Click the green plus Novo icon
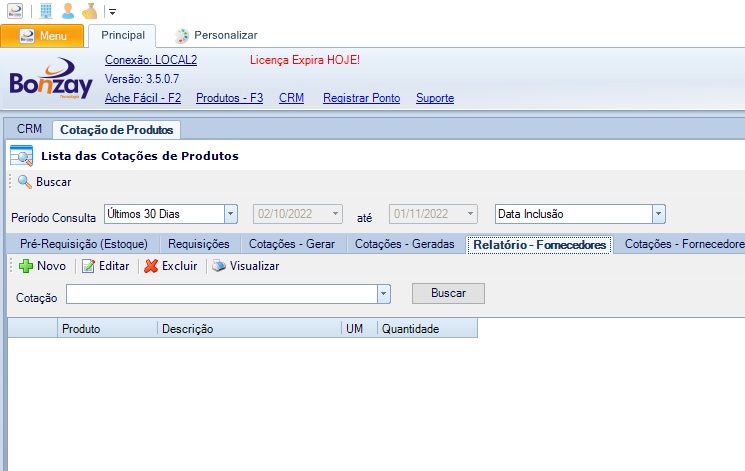 coord(26,266)
